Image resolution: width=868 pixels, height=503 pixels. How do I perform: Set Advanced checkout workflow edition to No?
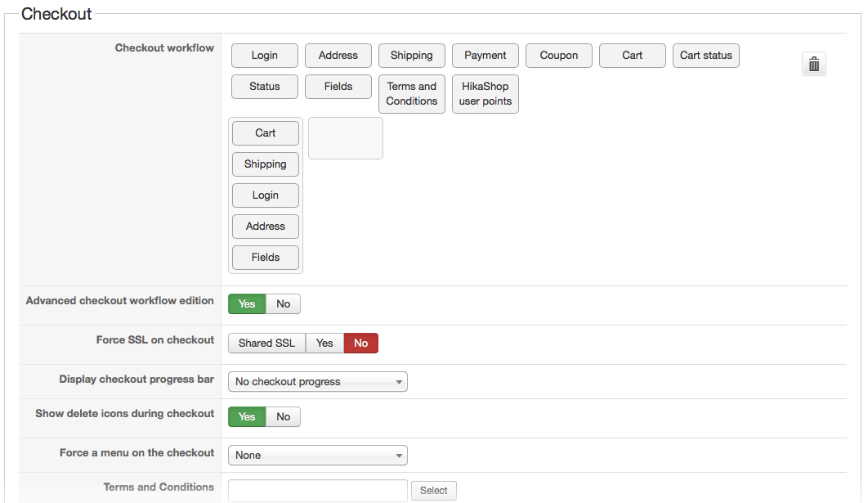click(283, 304)
